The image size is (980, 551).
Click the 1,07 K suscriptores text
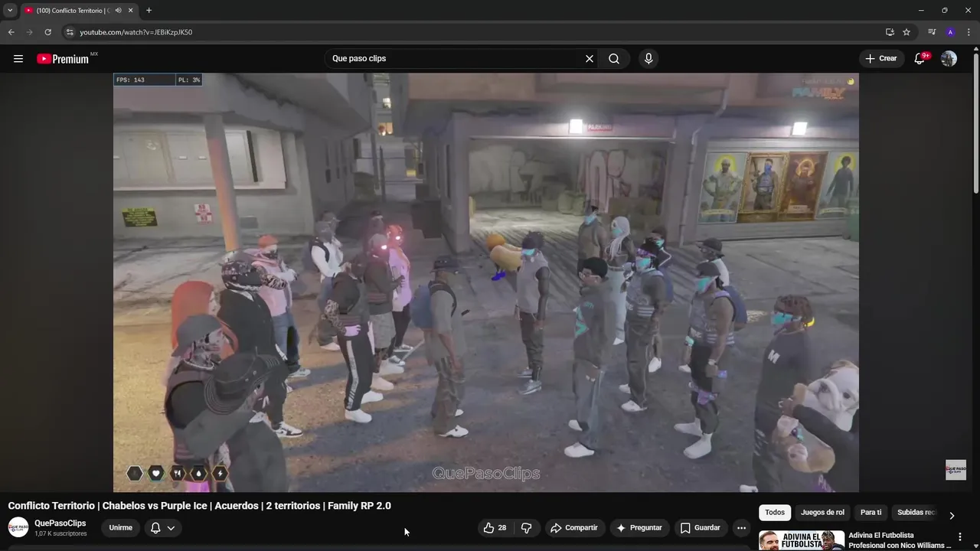pos(60,533)
